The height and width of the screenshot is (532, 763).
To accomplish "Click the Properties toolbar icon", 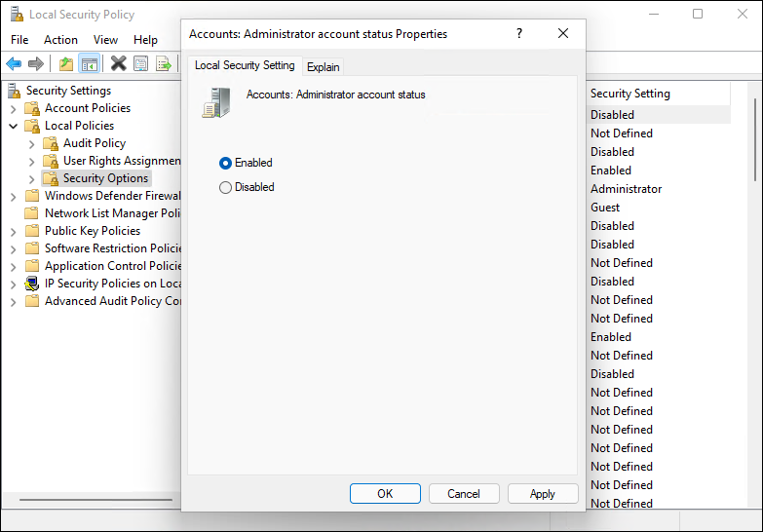I will click(141, 63).
